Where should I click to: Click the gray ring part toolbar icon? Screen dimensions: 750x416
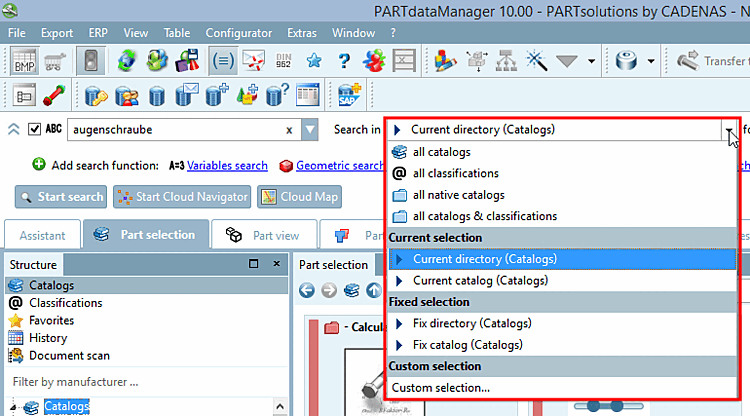pyautogui.click(x=626, y=61)
